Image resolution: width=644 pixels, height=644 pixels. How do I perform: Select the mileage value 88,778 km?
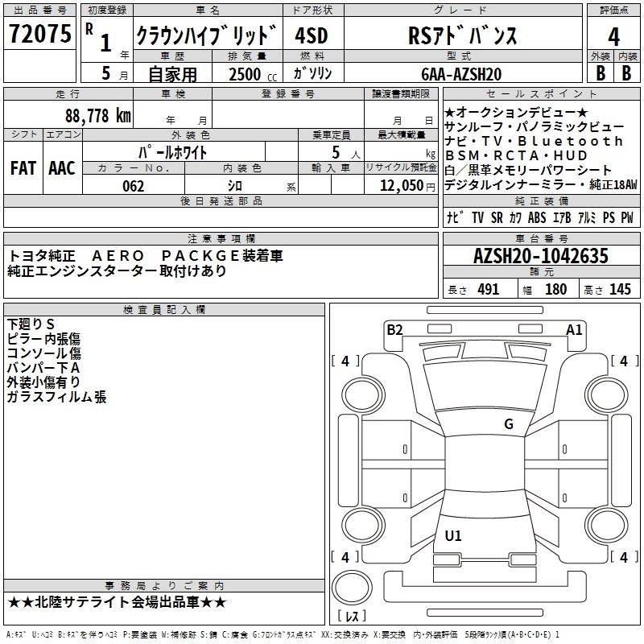[x=97, y=114]
